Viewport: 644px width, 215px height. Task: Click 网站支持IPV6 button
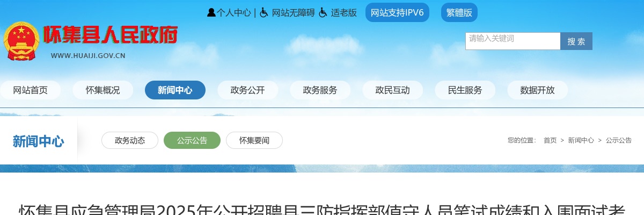pyautogui.click(x=397, y=12)
